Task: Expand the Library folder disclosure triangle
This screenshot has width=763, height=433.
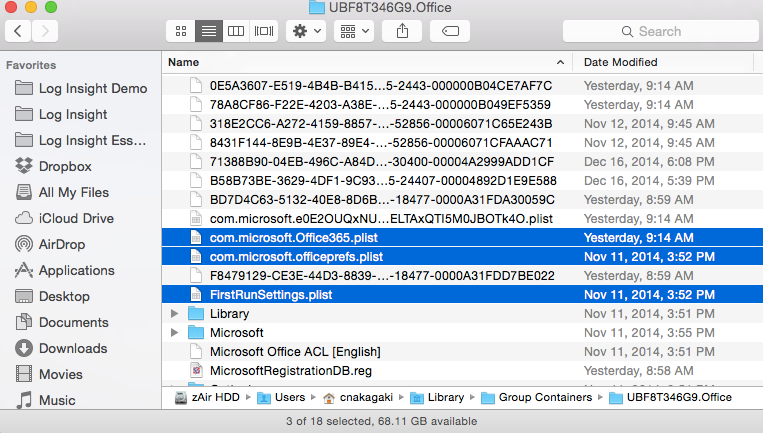Action: (x=174, y=314)
